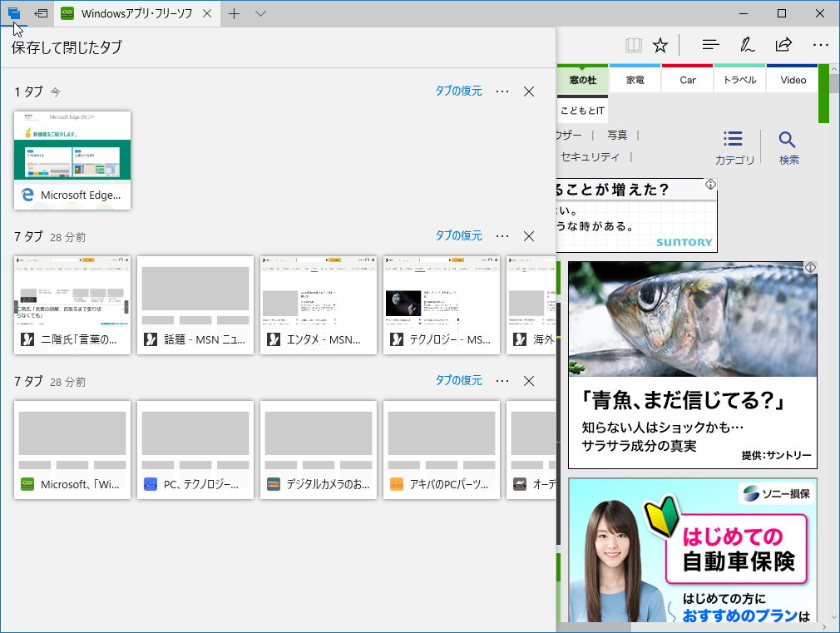The image size is (840, 633).
Task: Set current tabs aside with the toolbar icon
Action: [x=40, y=13]
